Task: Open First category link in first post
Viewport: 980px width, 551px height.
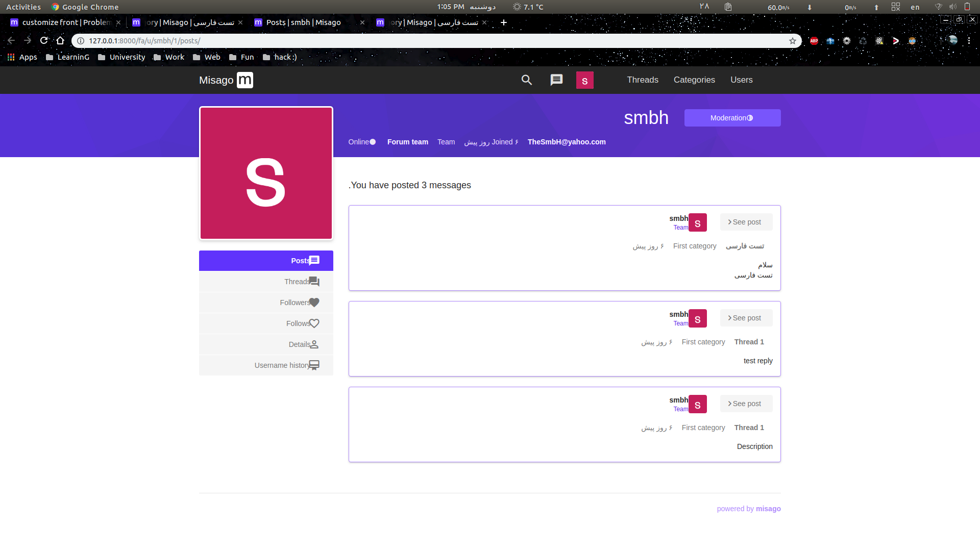Action: [x=694, y=246]
